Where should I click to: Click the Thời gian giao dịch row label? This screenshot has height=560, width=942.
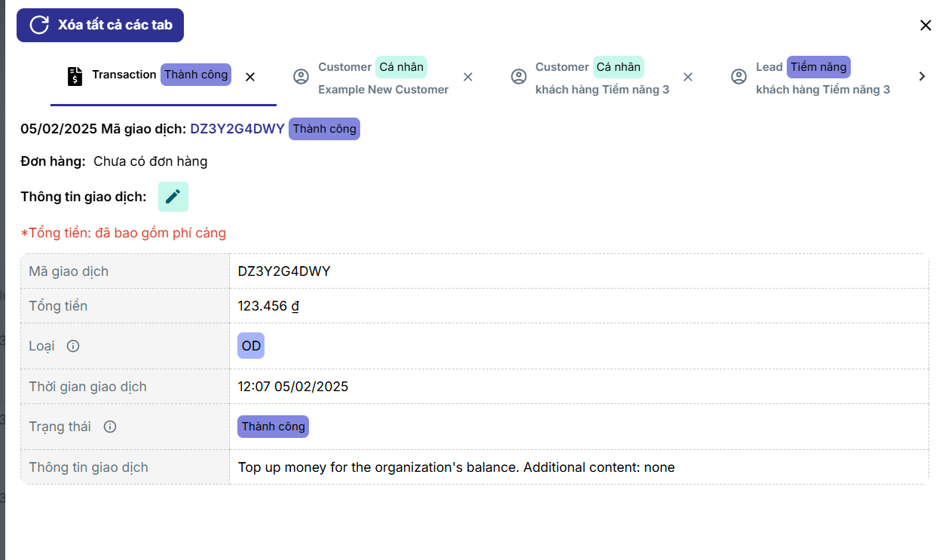coord(88,387)
